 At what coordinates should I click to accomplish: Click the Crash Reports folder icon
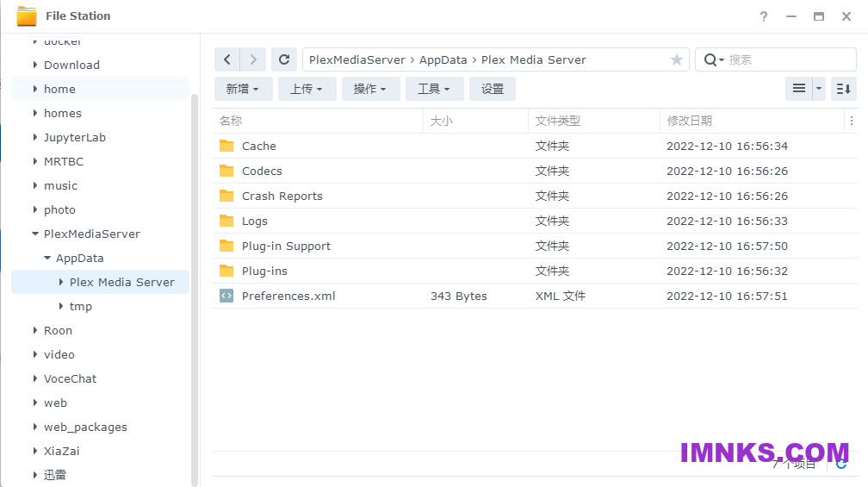pos(226,196)
